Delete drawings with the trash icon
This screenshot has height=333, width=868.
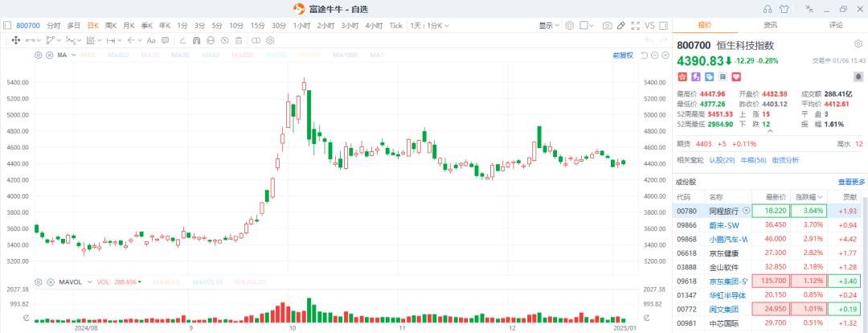pos(239,40)
